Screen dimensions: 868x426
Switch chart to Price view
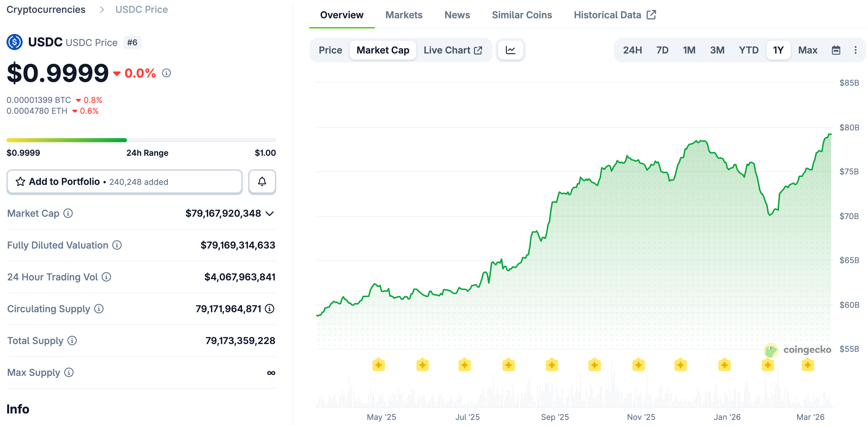pos(330,50)
